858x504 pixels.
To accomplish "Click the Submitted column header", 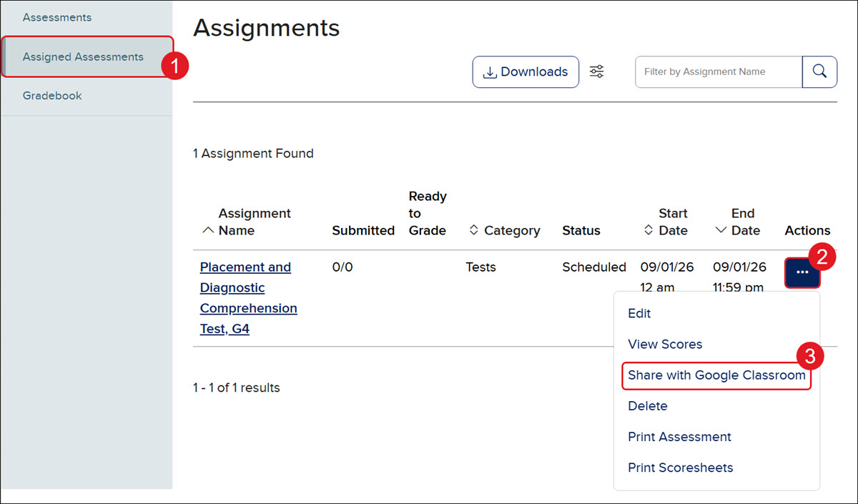I will tap(363, 230).
